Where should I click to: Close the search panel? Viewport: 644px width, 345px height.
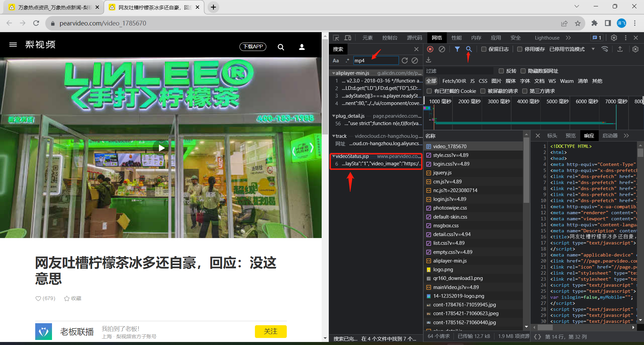click(x=416, y=49)
